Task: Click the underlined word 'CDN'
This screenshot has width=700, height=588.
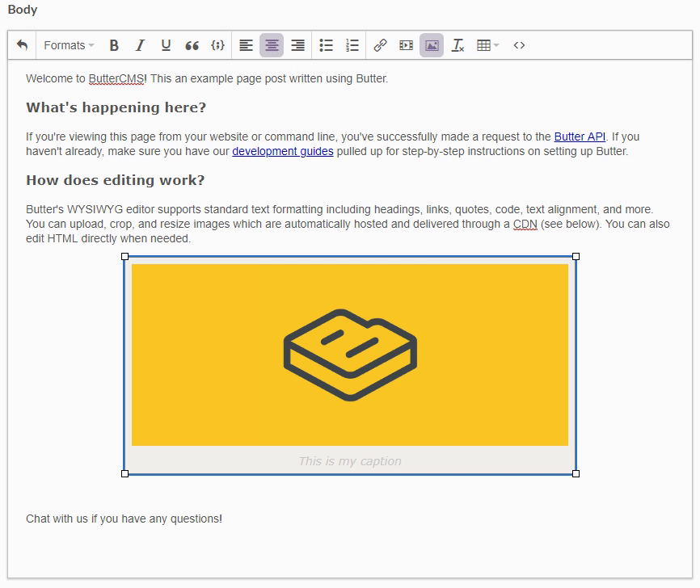Action: click(x=525, y=224)
